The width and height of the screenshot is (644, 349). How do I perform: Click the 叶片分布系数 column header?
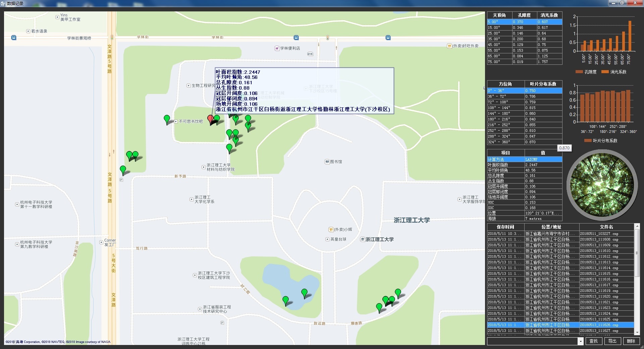coord(543,84)
